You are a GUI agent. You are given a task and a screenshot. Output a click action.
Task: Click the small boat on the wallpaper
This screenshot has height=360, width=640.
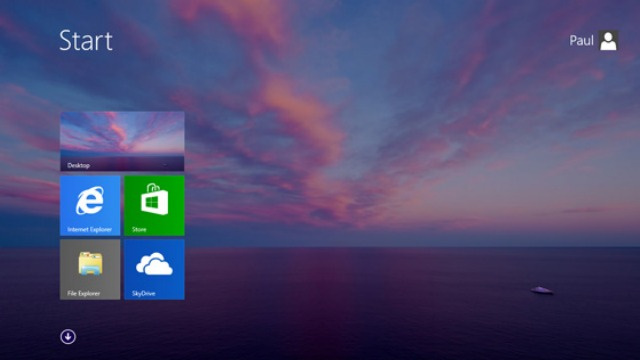tap(542, 290)
